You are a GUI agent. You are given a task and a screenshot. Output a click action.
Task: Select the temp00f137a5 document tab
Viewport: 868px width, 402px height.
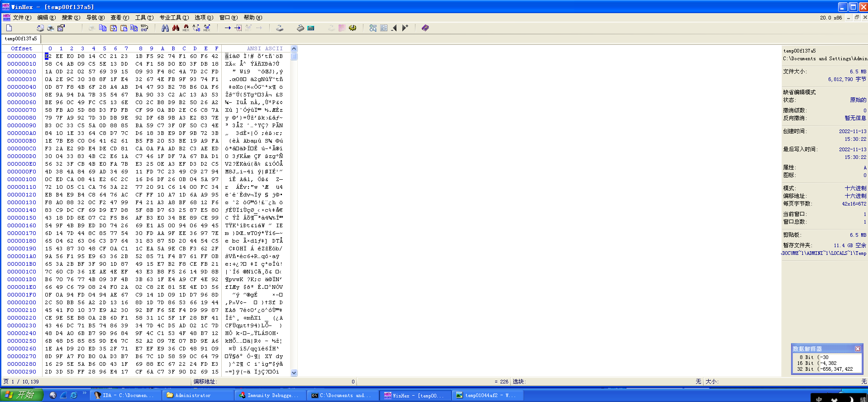click(x=21, y=39)
